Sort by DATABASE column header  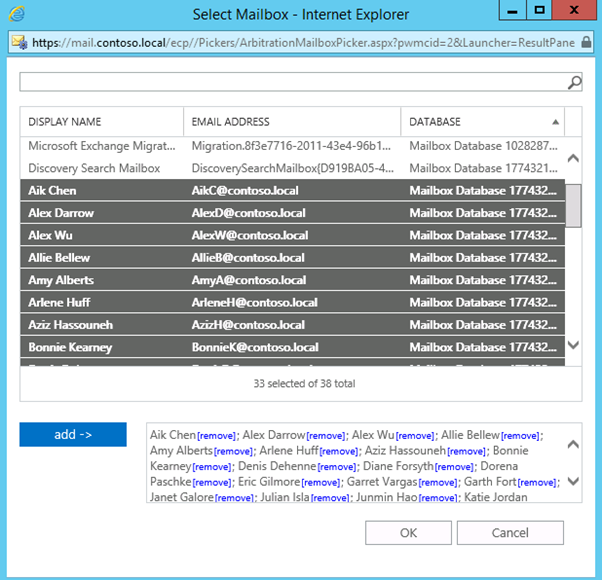coord(483,122)
